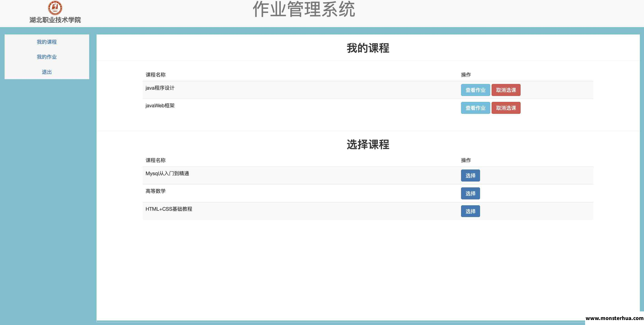Select the 高等数学 course
The image size is (644, 325).
pyautogui.click(x=470, y=193)
